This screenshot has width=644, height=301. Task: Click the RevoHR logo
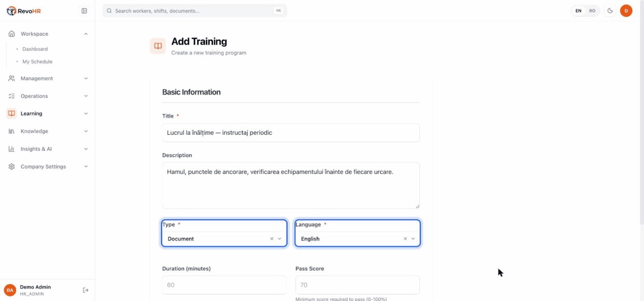(24, 11)
